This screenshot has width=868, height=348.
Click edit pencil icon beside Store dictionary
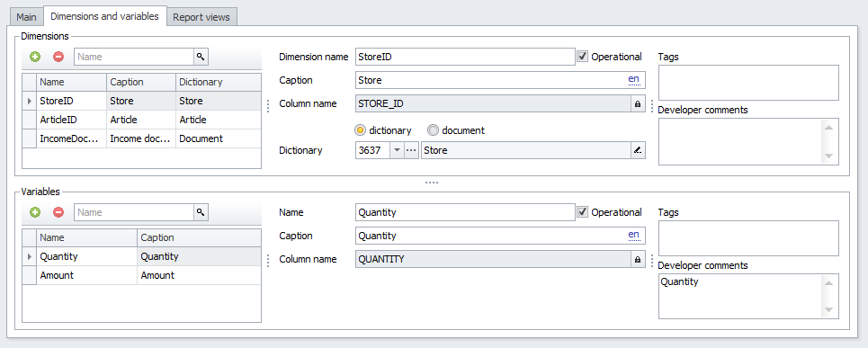pyautogui.click(x=637, y=150)
